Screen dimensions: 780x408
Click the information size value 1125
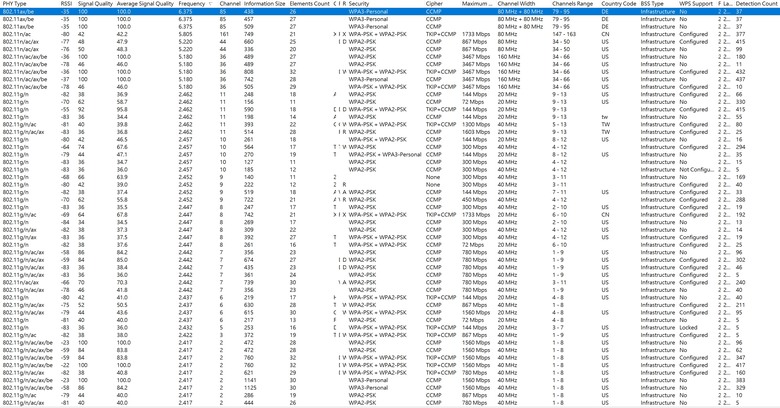(x=250, y=388)
